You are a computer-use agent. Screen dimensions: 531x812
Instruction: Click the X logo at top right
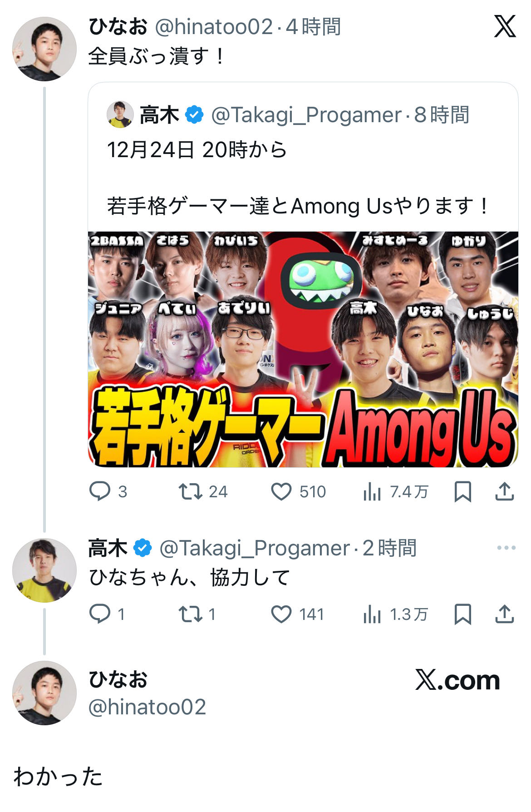[x=505, y=26]
